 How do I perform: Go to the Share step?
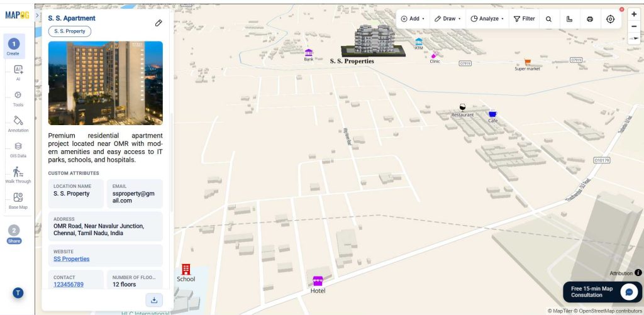pos(14,235)
